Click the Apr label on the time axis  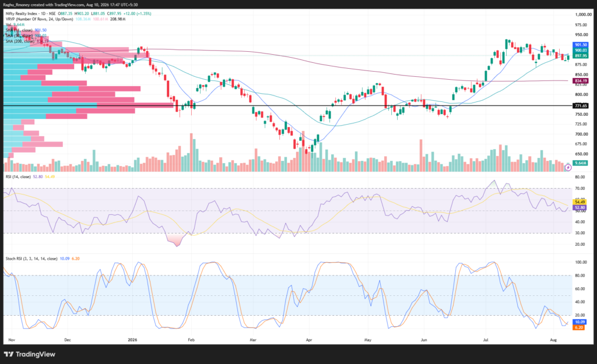[309, 340]
